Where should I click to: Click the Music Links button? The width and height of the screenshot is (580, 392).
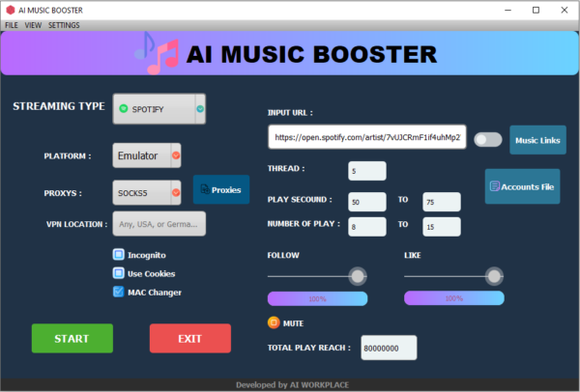(x=537, y=140)
